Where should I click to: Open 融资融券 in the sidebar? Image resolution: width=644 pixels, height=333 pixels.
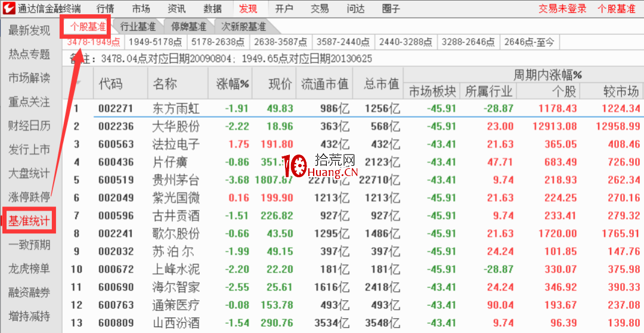click(29, 292)
